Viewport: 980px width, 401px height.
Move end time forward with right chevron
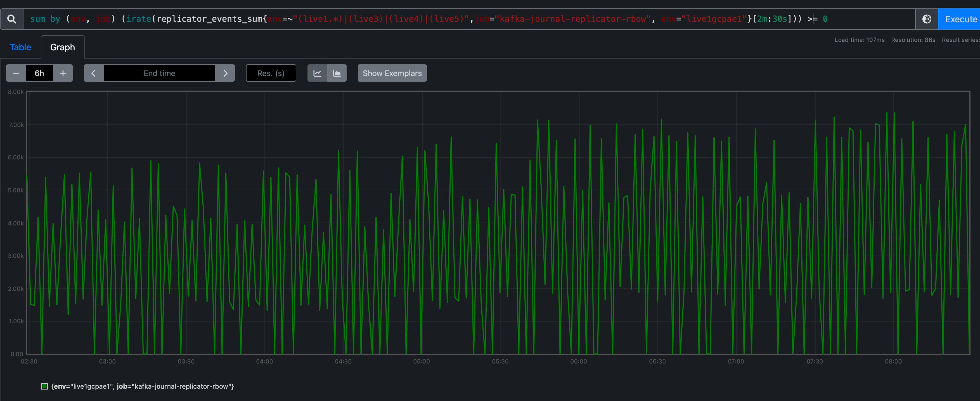pos(225,73)
